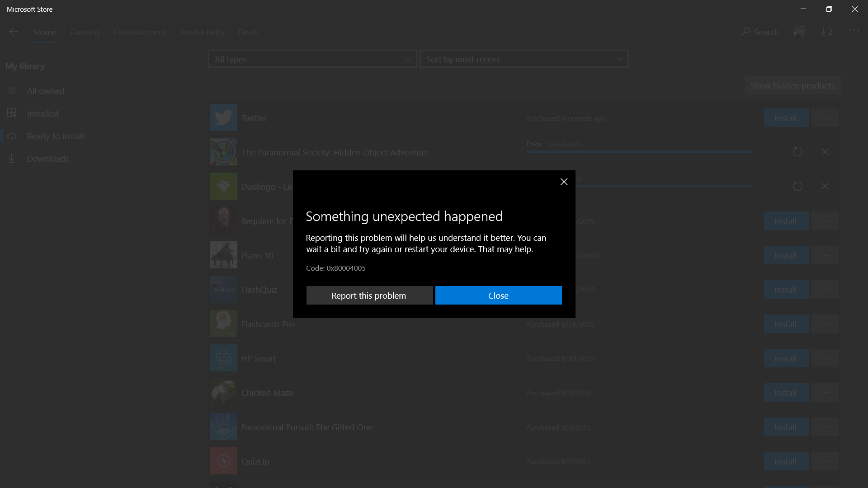The width and height of the screenshot is (868, 488).
Task: Install Piano 10
Action: (786, 255)
